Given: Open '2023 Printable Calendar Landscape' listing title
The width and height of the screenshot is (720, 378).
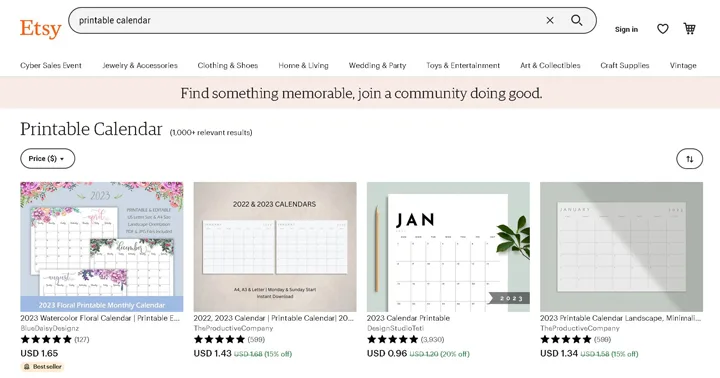Looking at the screenshot, I should coord(620,318).
